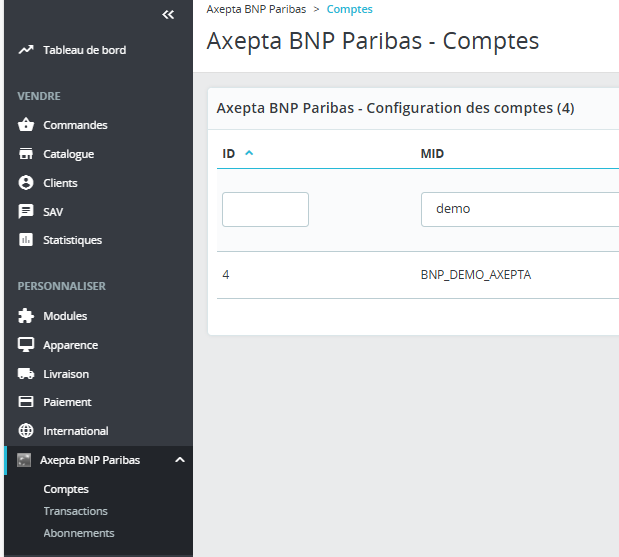Click the Livraison truck icon

tap(26, 373)
